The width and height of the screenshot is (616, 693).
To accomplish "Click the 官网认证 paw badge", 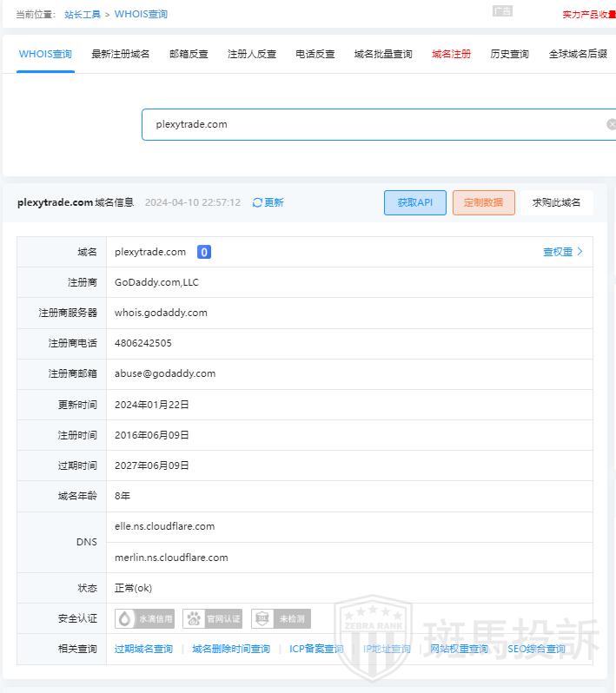I will [x=213, y=618].
